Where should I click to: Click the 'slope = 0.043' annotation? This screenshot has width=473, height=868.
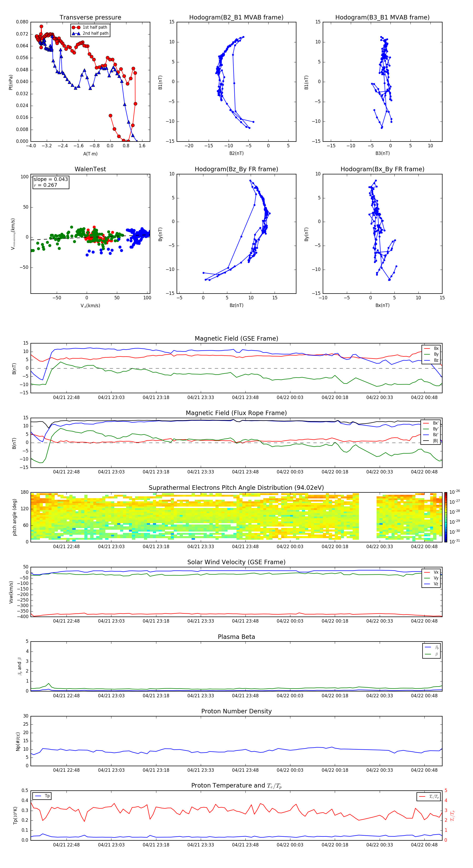point(50,179)
